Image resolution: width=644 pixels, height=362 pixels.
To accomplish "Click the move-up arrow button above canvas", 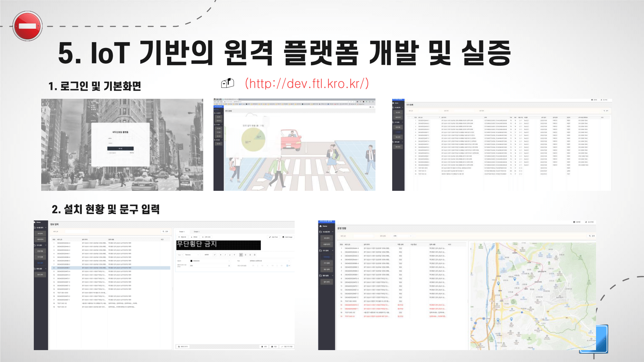I will click(182, 237).
